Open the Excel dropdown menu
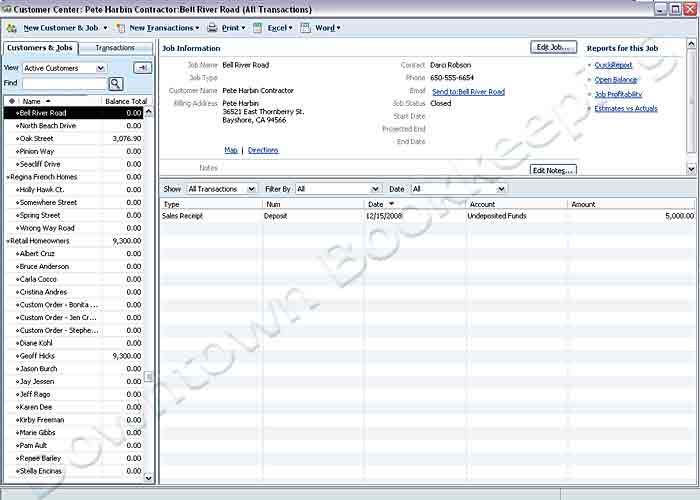Screen dimensions: 700x500 pos(291,28)
